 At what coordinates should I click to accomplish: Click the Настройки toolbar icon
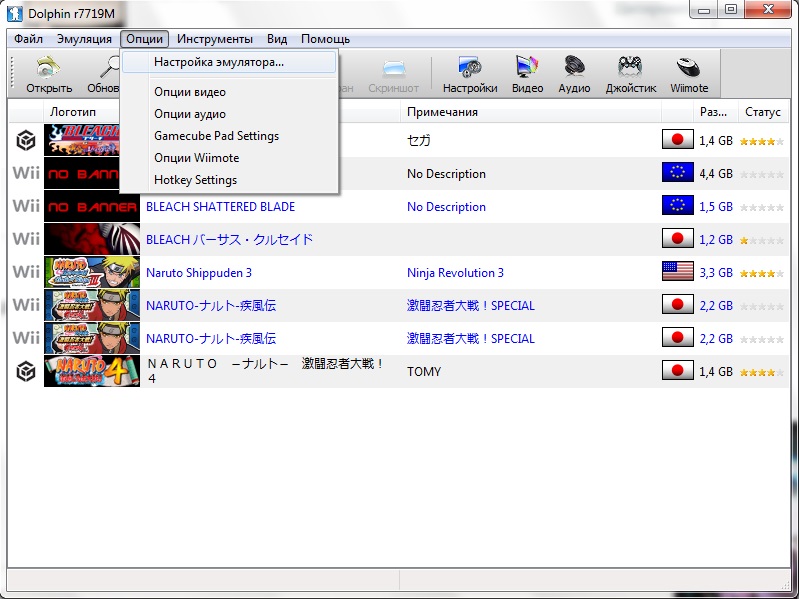[470, 74]
